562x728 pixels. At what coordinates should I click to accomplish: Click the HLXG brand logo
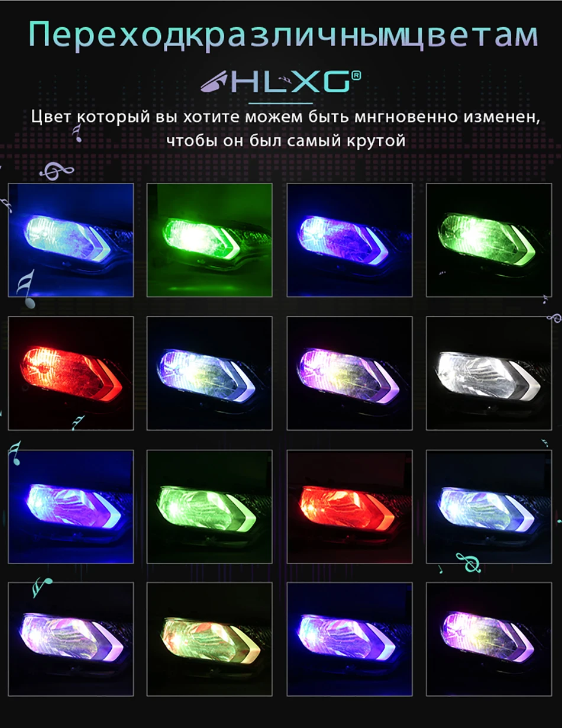[x=280, y=82]
